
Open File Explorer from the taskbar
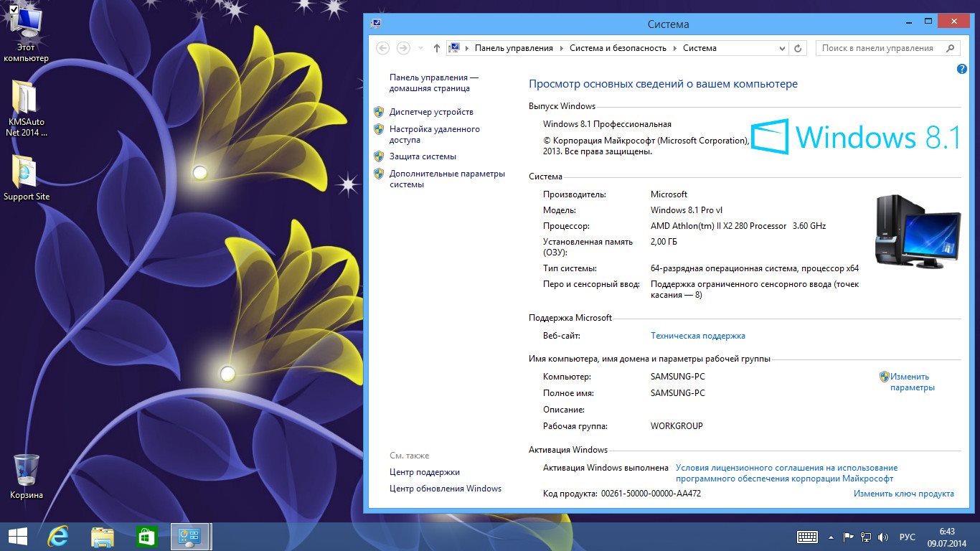tap(102, 537)
